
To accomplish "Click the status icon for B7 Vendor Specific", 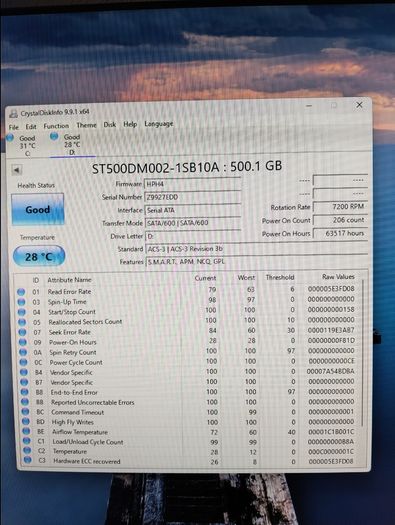I will 24,382.
